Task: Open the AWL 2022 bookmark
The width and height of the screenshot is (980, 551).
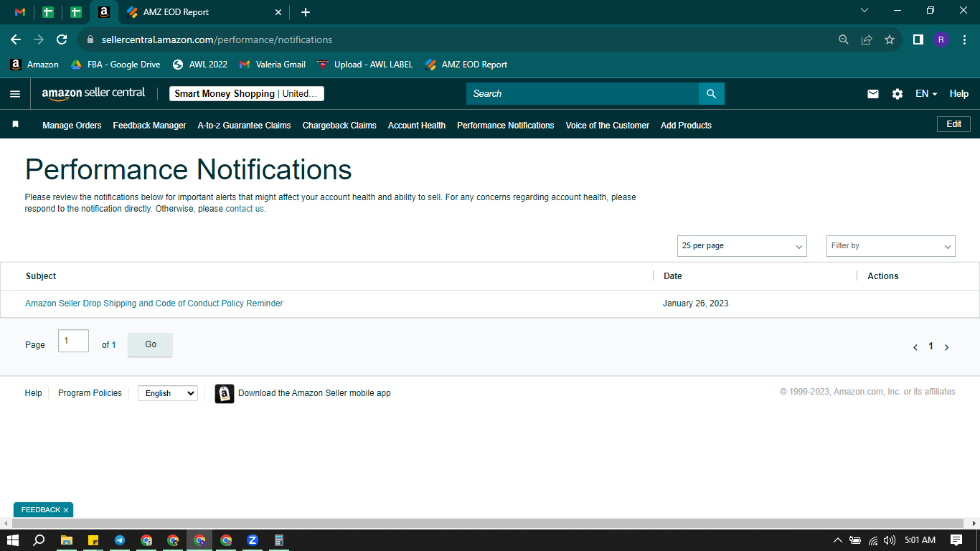Action: tap(200, 65)
